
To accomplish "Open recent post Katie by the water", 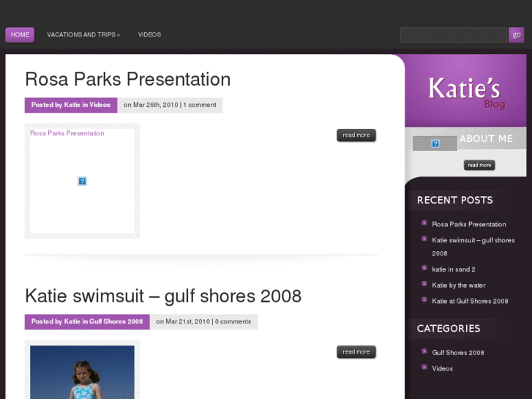I will click(458, 285).
